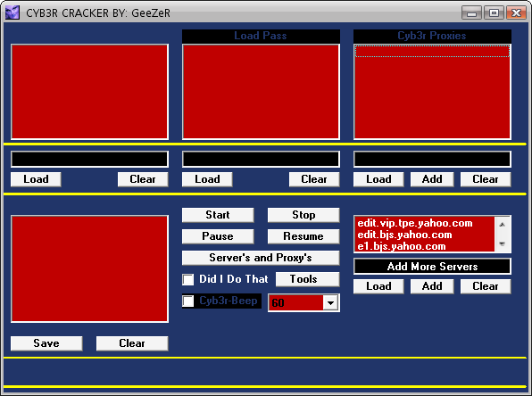Click Add below the Add More Servers field
The width and height of the screenshot is (532, 396).
click(x=432, y=286)
